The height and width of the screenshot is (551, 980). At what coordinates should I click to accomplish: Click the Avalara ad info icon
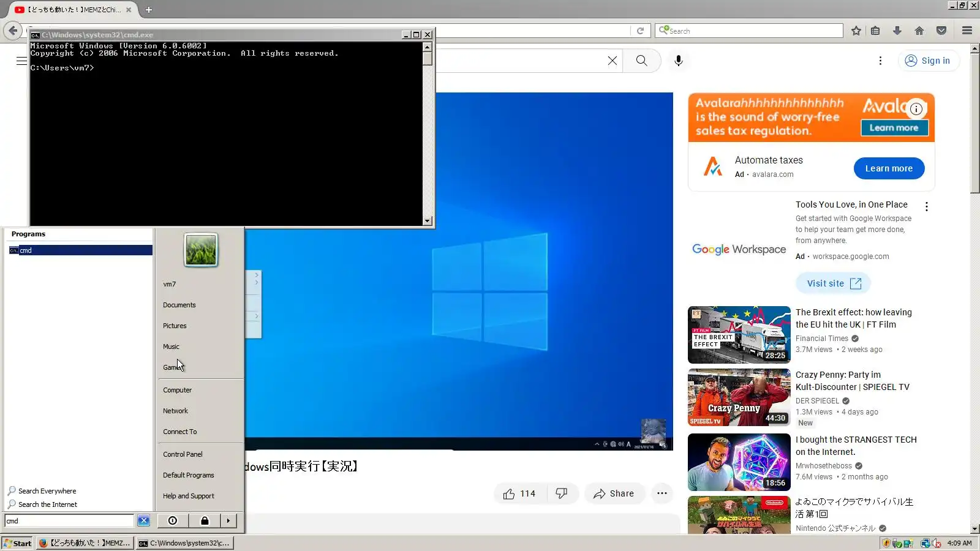[x=916, y=109]
